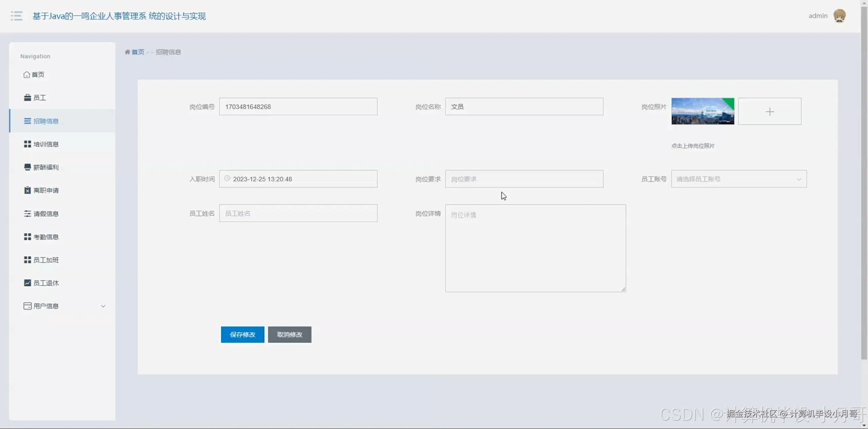Screen dimensions: 868x429
Task: Click the admin avatar picture
Action: click(839, 16)
